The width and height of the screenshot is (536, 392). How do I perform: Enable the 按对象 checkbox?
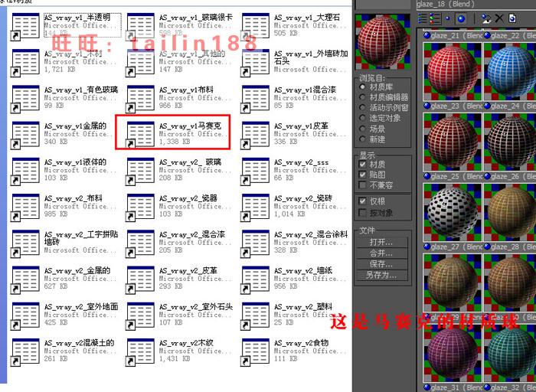pos(363,213)
